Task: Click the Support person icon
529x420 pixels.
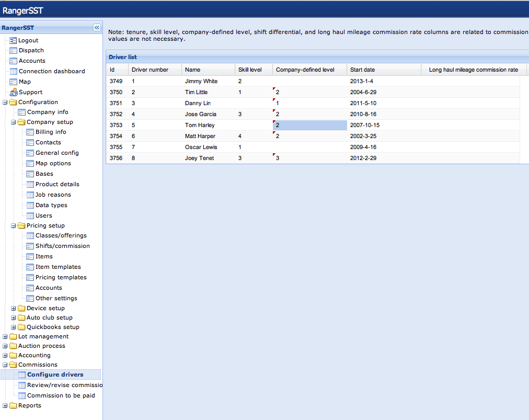Action: pos(14,92)
